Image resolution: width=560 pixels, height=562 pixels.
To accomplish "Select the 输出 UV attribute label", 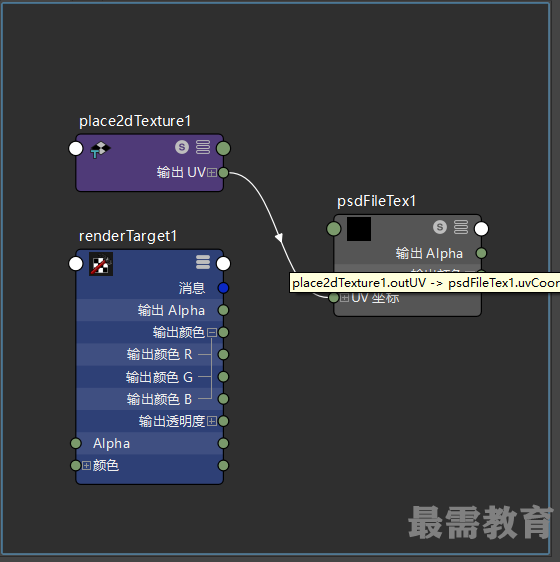I will pos(181,172).
